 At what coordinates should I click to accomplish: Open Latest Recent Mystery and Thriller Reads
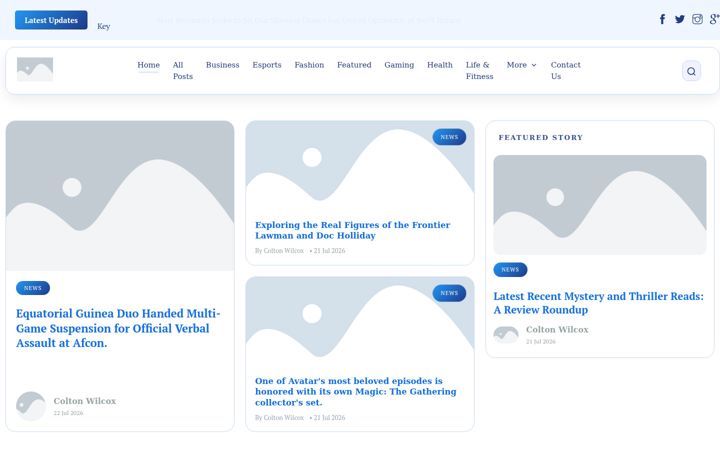pyautogui.click(x=598, y=303)
